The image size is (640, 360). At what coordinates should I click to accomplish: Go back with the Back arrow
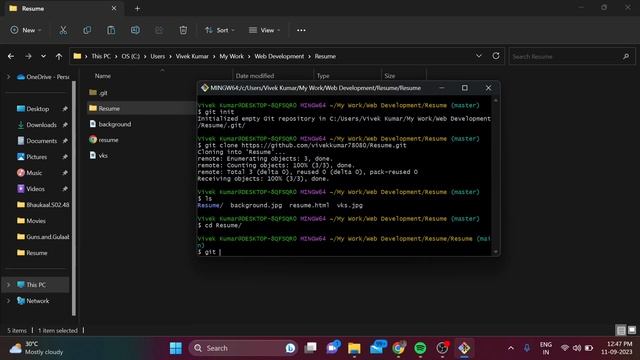11,56
